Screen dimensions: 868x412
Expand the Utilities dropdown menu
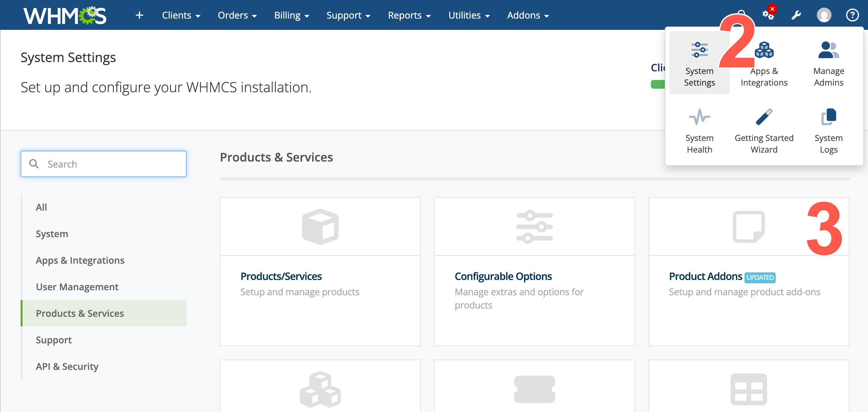(469, 15)
